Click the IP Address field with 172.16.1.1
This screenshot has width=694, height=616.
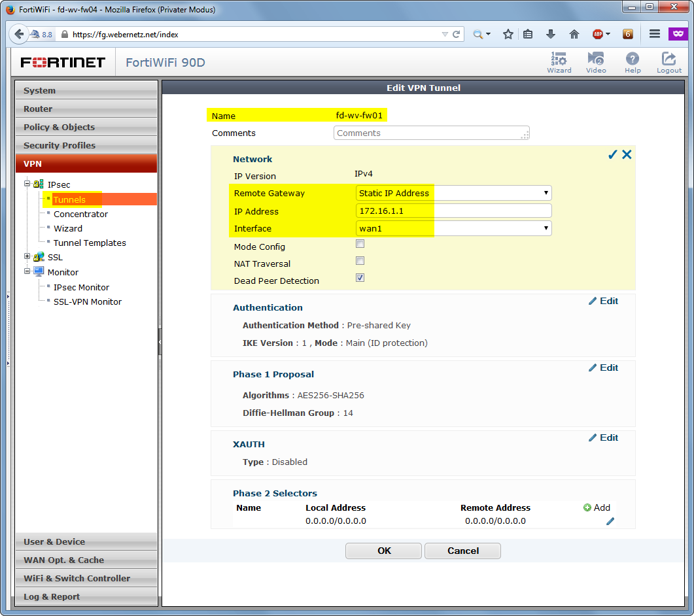point(454,211)
